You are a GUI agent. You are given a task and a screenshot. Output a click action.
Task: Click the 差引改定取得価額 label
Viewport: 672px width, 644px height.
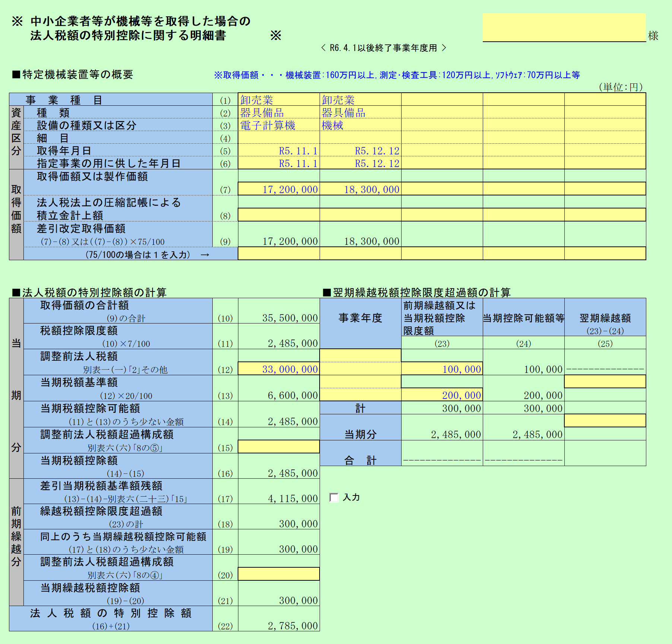coord(81,229)
